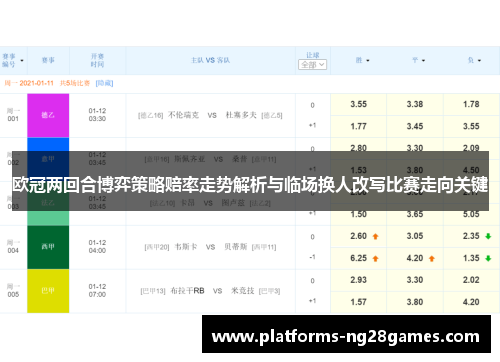Open the 让球 全部 handicap filter dropdown
The image size is (500, 362).
tap(312, 64)
